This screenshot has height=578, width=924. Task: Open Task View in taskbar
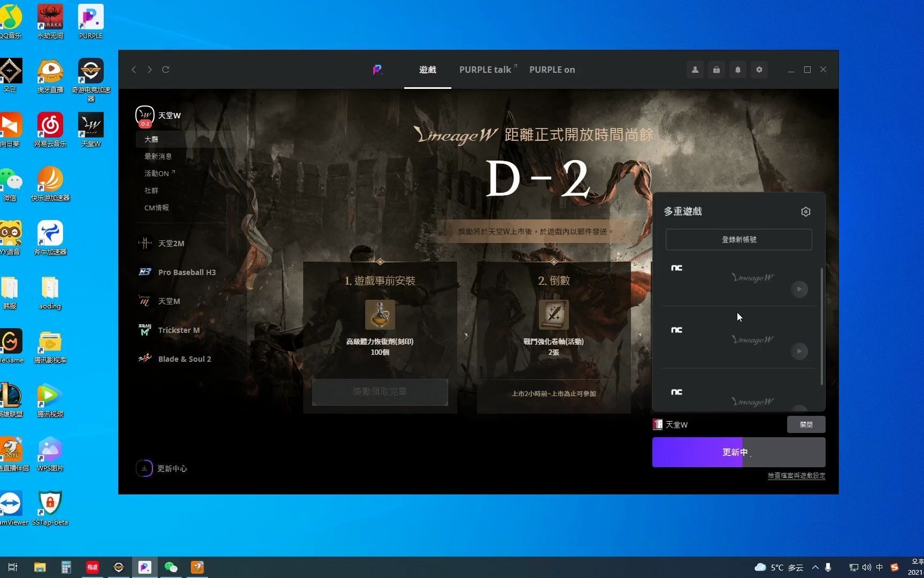[13, 567]
